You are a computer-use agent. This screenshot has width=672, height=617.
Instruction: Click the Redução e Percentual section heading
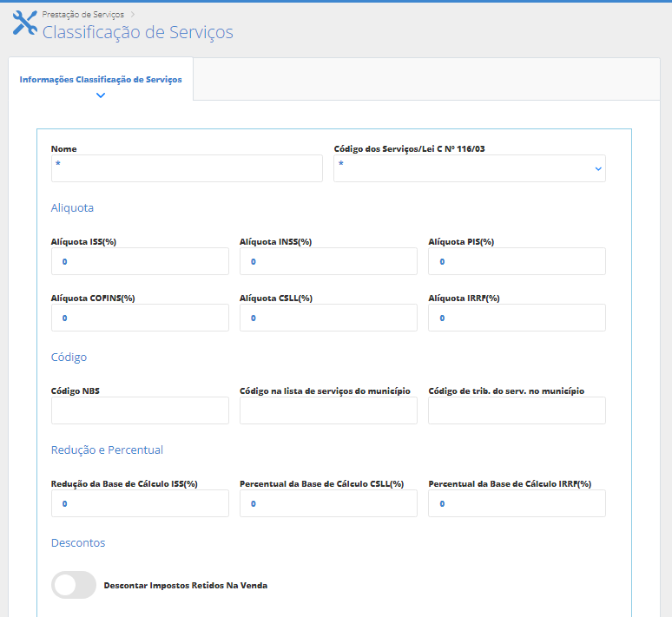tap(107, 450)
